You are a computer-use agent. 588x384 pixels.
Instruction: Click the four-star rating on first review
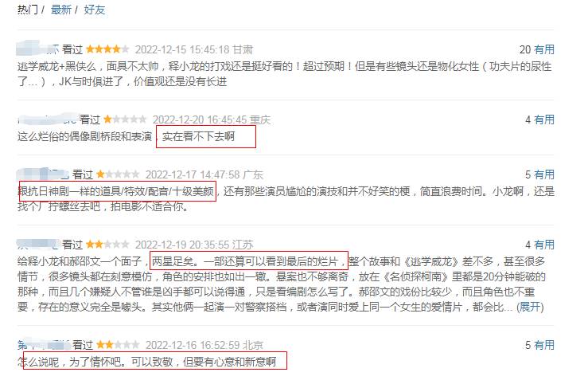(107, 49)
